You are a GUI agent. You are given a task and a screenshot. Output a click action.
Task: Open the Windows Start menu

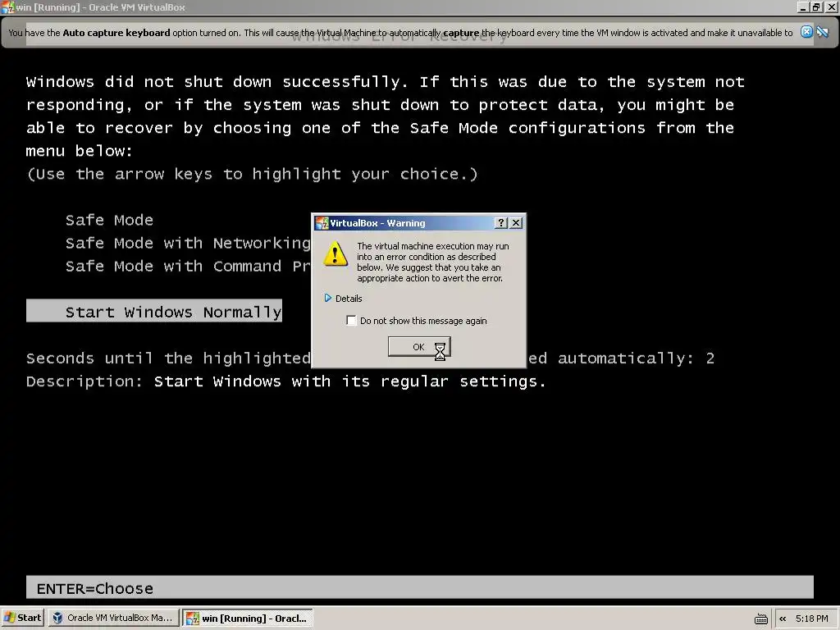(22, 618)
